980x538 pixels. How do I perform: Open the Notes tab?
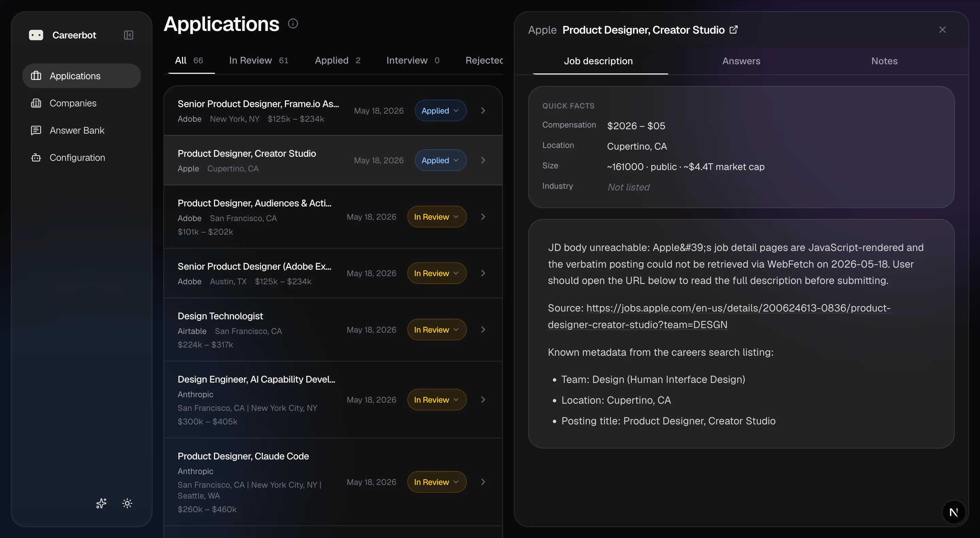click(884, 61)
